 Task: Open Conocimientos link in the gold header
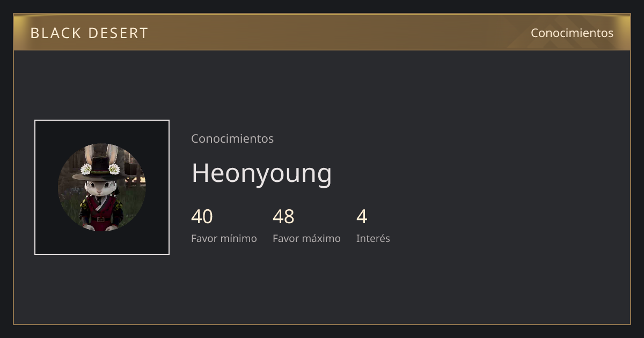pyautogui.click(x=572, y=33)
